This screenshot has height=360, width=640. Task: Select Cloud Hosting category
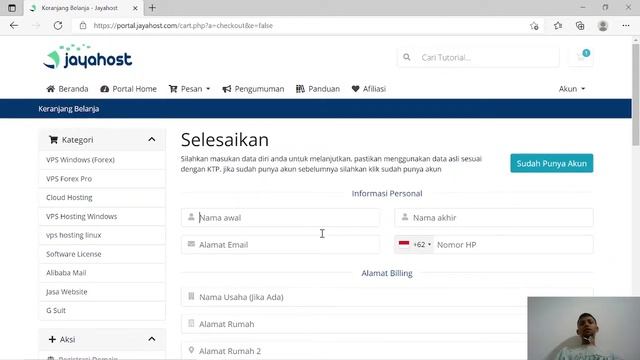(102, 198)
